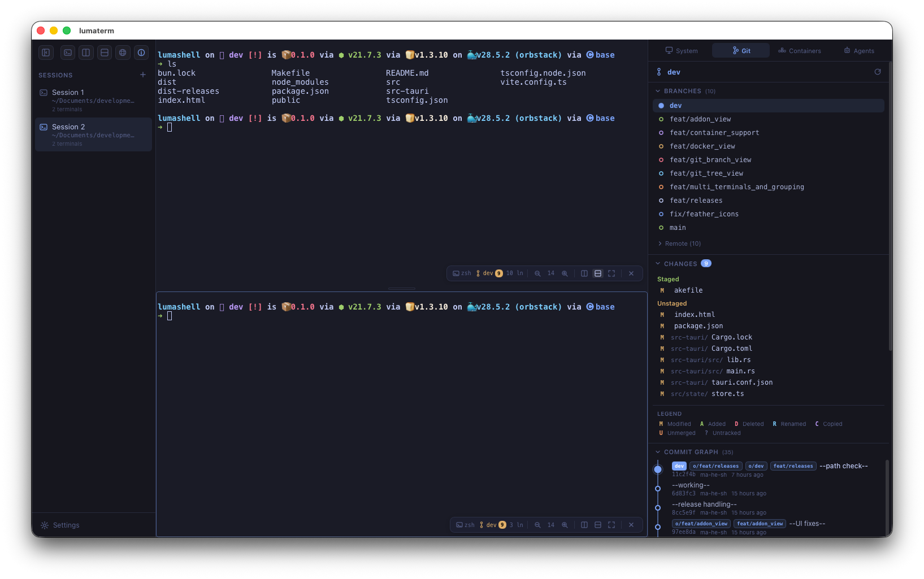Click the globe icon in the toolbar
Viewport: 924px width, 579px height.
[x=123, y=52]
